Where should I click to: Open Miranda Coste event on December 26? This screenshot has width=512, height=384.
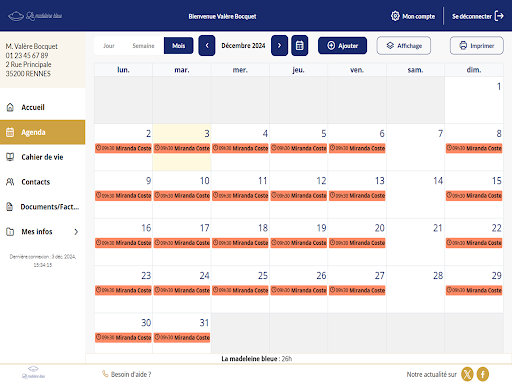tap(299, 290)
